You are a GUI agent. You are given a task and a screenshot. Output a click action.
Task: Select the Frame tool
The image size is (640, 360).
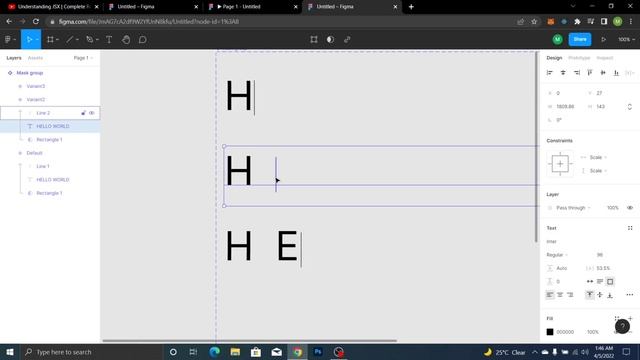[x=50, y=40]
